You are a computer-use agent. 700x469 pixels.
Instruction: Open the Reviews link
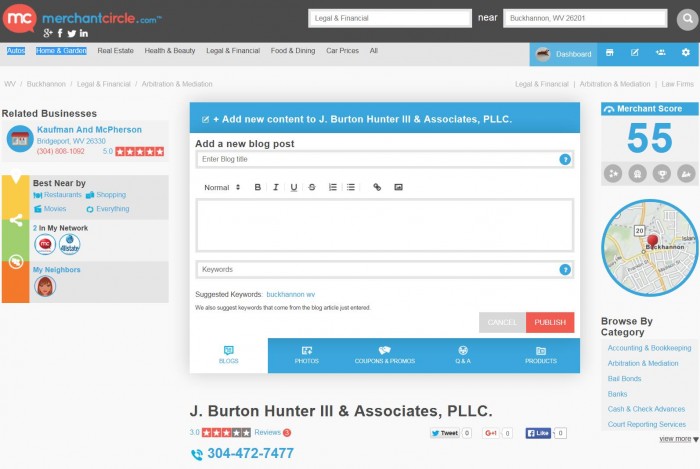267,432
